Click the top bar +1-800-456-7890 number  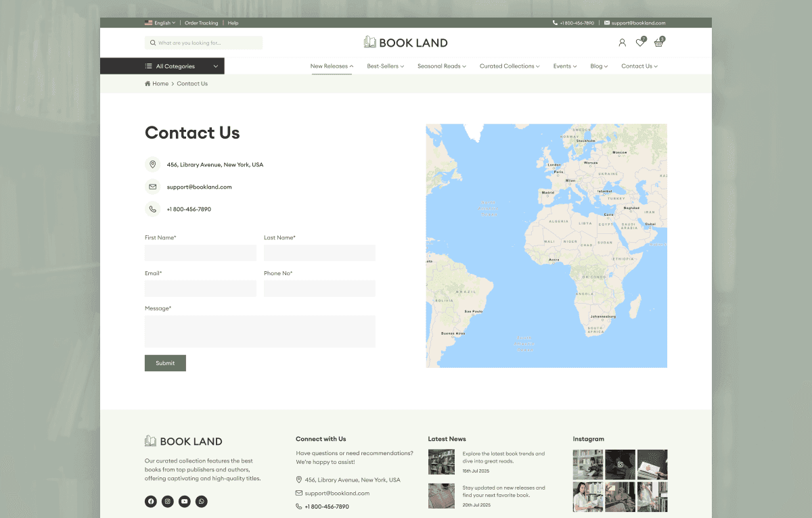577,23
